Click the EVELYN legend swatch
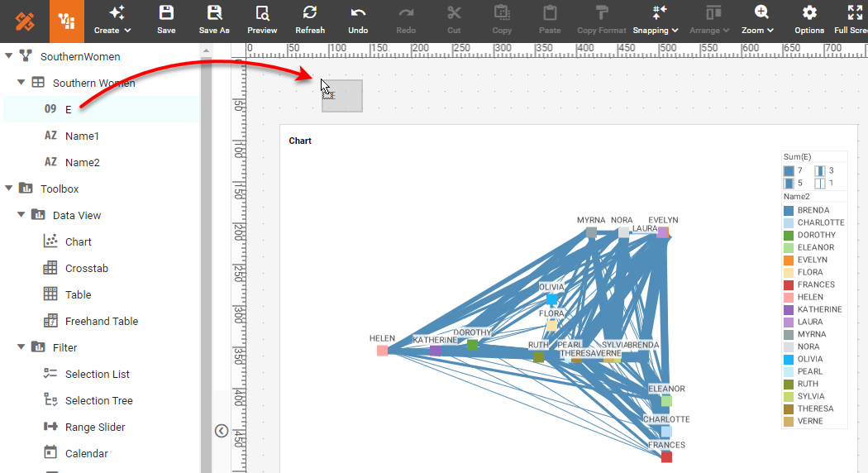 point(789,260)
